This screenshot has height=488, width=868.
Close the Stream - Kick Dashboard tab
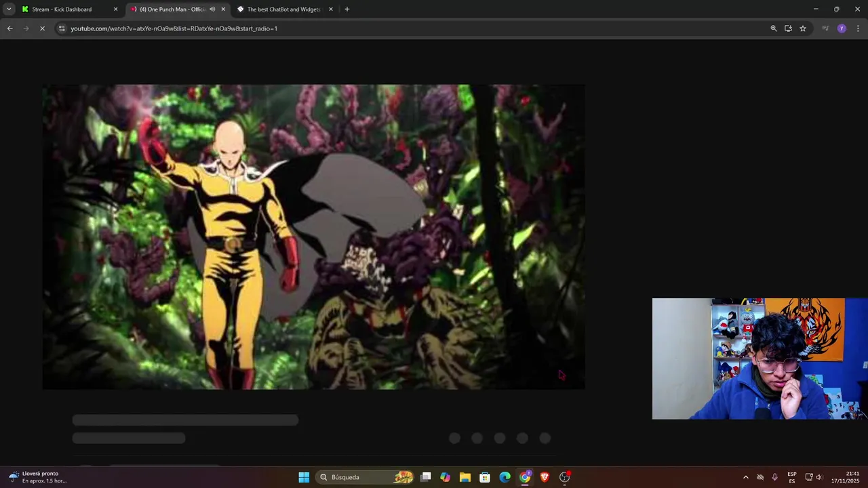(x=115, y=9)
